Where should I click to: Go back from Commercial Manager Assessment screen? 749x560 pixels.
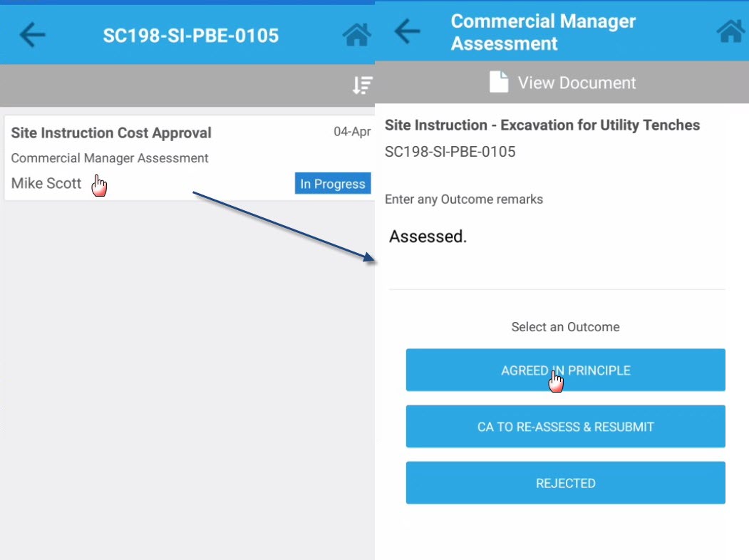407,31
